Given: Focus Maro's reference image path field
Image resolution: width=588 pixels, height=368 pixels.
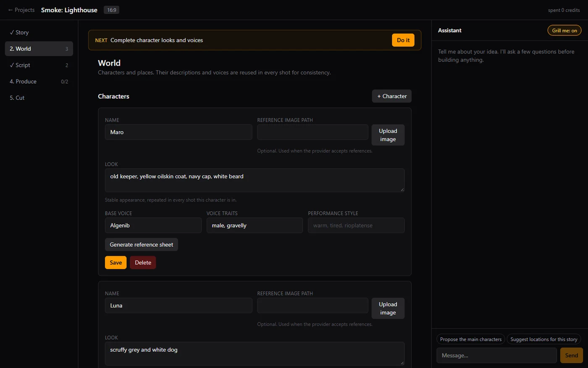Looking at the screenshot, I should point(313,132).
